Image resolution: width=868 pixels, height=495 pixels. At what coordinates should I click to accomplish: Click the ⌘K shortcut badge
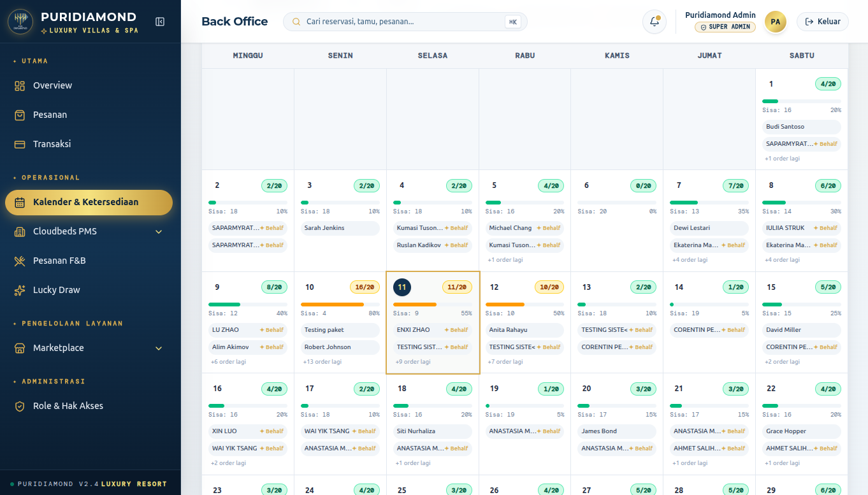[512, 22]
